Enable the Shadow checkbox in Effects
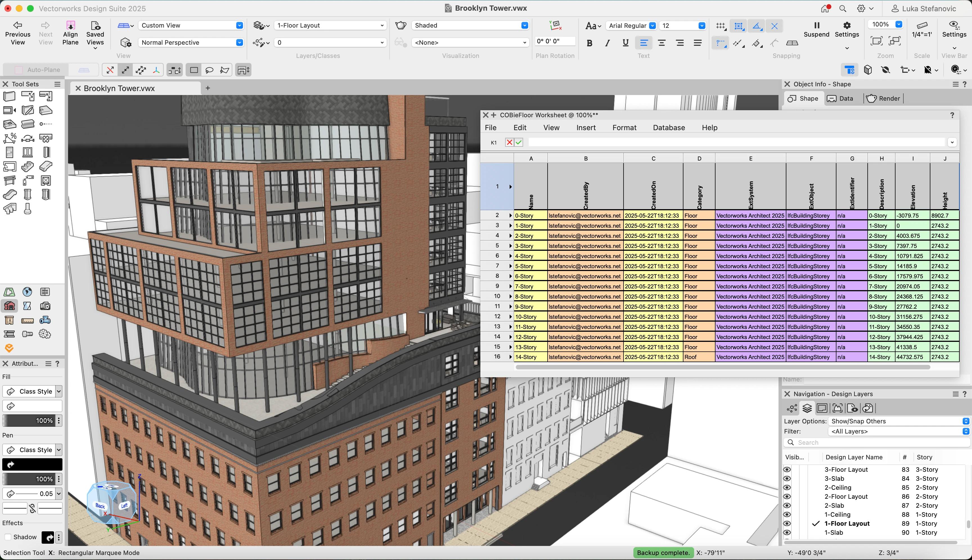This screenshot has height=560, width=972. (7, 537)
